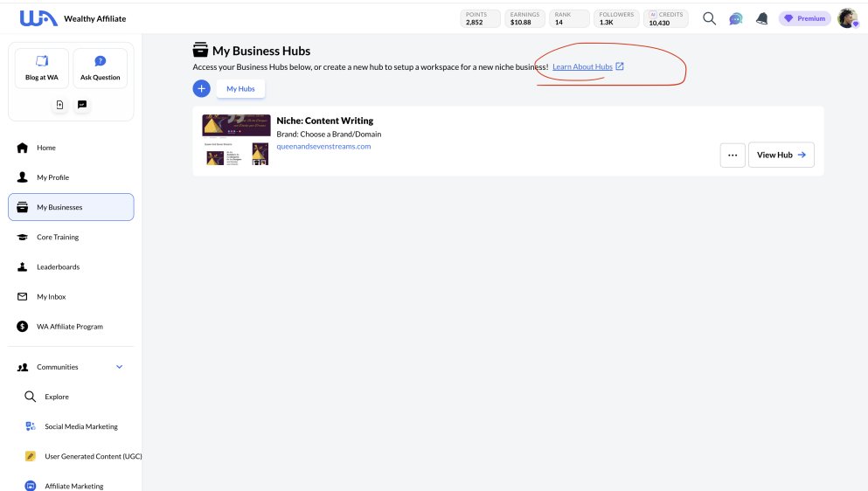
Task: Collapse the Communities chevron
Action: click(119, 367)
